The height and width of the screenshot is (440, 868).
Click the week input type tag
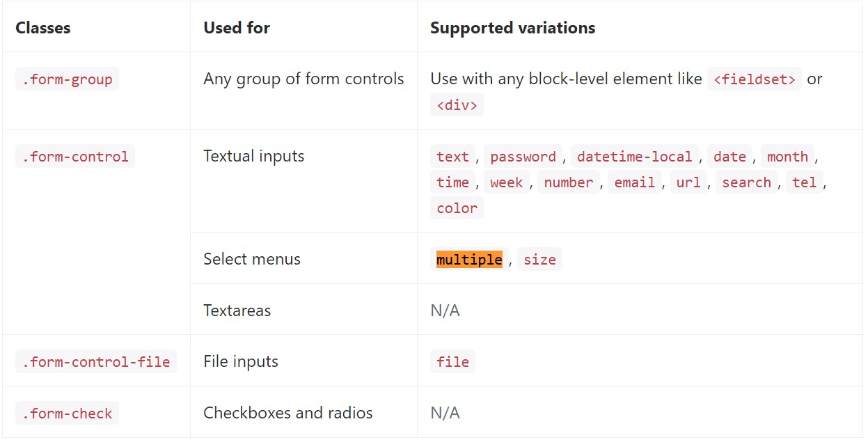(506, 182)
